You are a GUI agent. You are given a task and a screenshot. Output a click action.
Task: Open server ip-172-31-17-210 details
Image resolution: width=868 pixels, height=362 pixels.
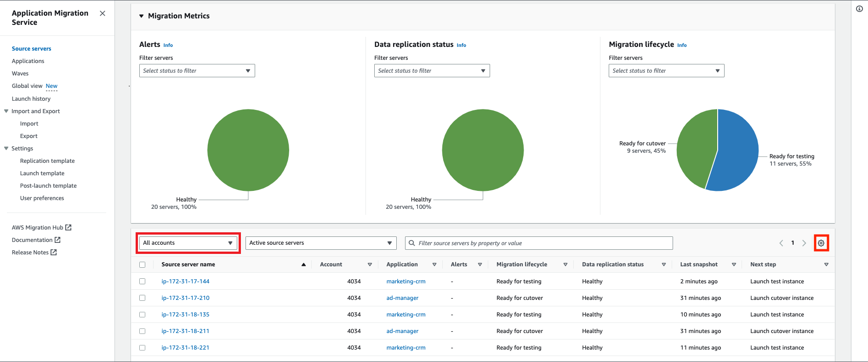pos(185,298)
